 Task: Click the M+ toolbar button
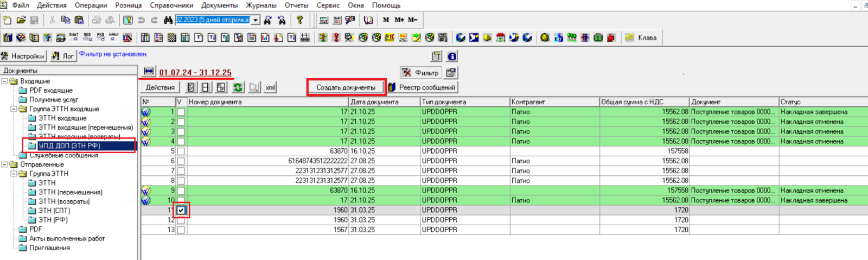(399, 20)
